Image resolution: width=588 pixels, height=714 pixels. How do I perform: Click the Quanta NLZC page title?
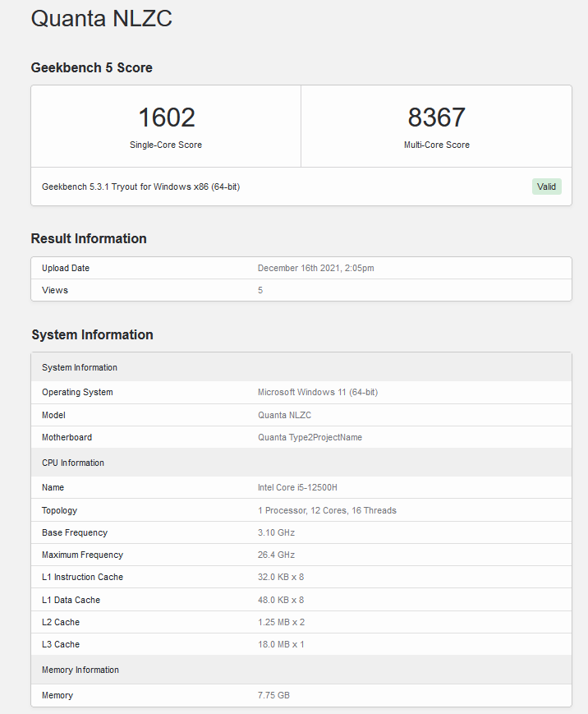(x=102, y=19)
